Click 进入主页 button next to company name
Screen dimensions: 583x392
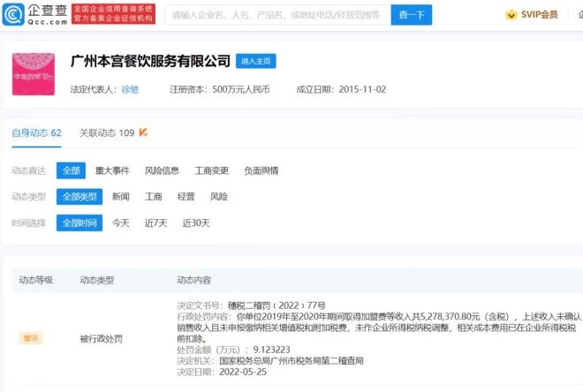[255, 62]
